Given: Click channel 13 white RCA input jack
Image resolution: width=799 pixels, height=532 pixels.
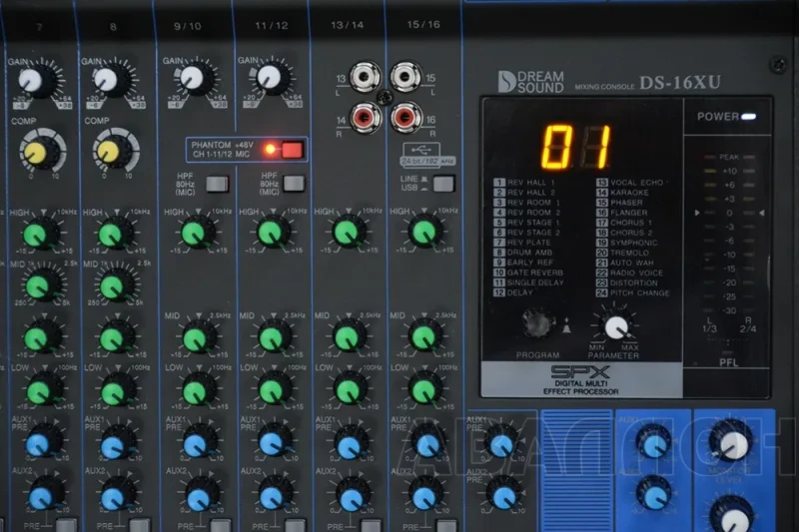Looking at the screenshot, I should pyautogui.click(x=365, y=77).
